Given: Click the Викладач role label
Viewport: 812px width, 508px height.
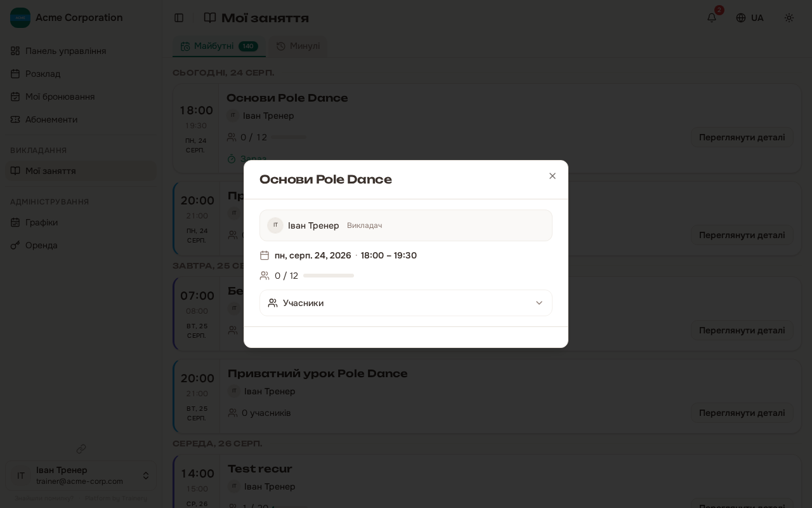Looking at the screenshot, I should [364, 225].
